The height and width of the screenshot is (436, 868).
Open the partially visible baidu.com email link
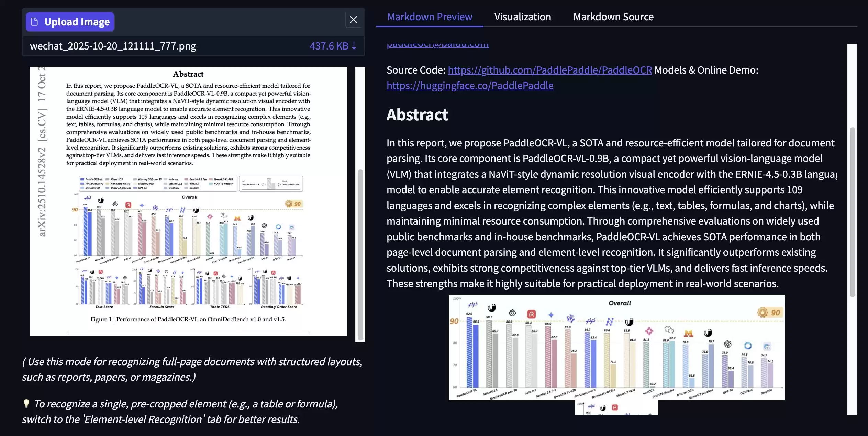(x=437, y=45)
